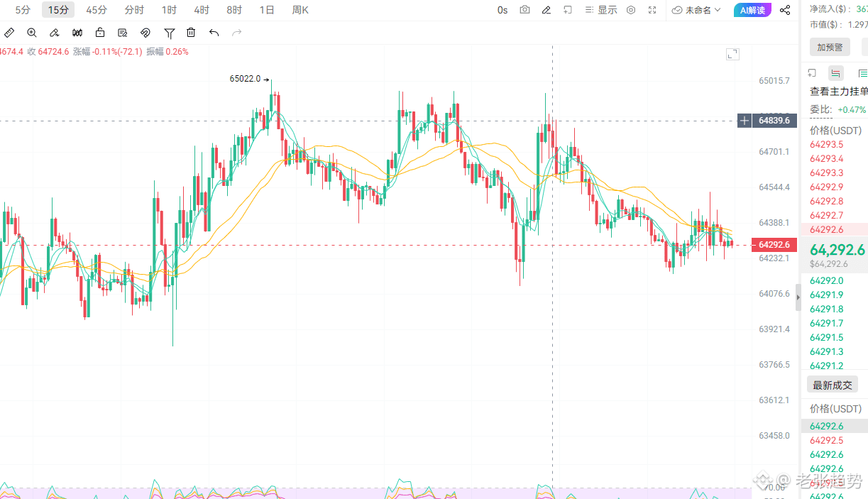Select the green bids-only order book view
This screenshot has width=868, height=499.
pos(862,73)
